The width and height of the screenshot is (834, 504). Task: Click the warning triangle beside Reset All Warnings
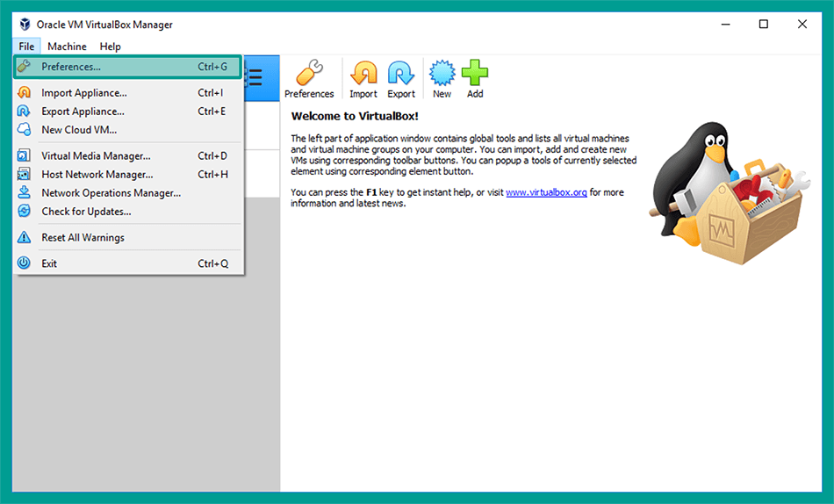[24, 237]
